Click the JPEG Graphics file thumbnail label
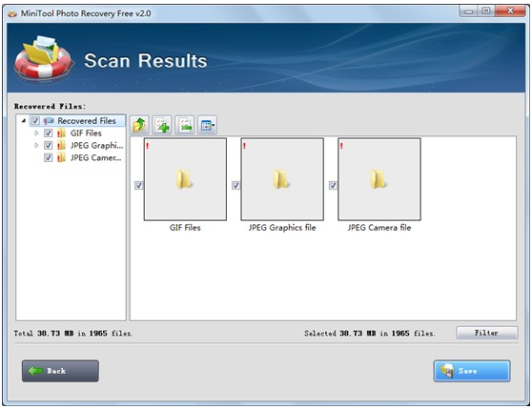This screenshot has width=532, height=409. coord(282,228)
